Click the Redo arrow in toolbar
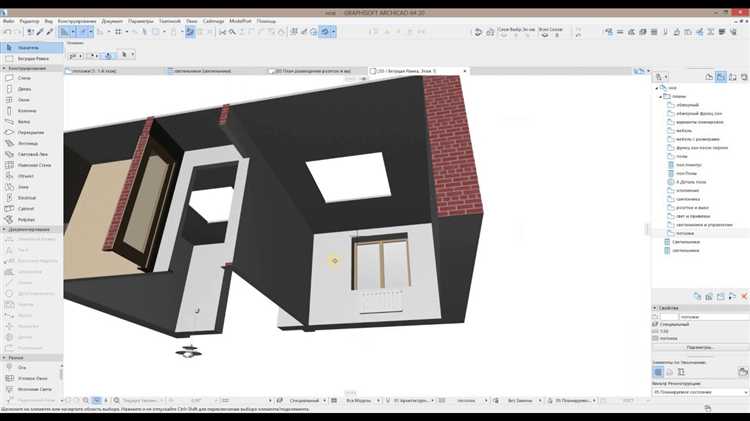750x421 pixels. pyautogui.click(x=18, y=32)
